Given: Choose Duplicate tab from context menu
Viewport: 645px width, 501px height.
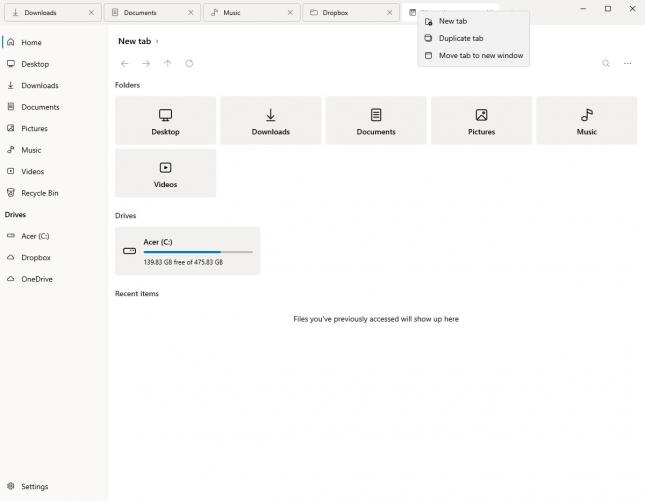Looking at the screenshot, I should [473, 38].
